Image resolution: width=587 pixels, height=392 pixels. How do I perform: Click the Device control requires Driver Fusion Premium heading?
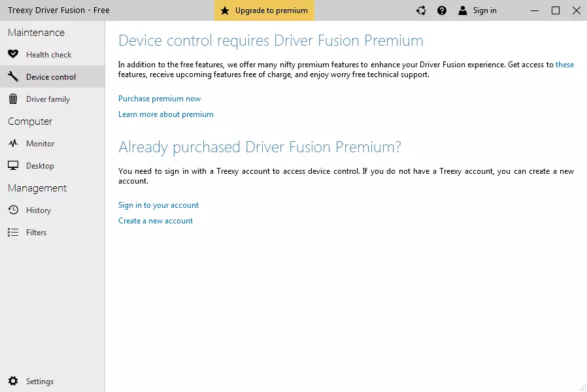click(x=271, y=41)
